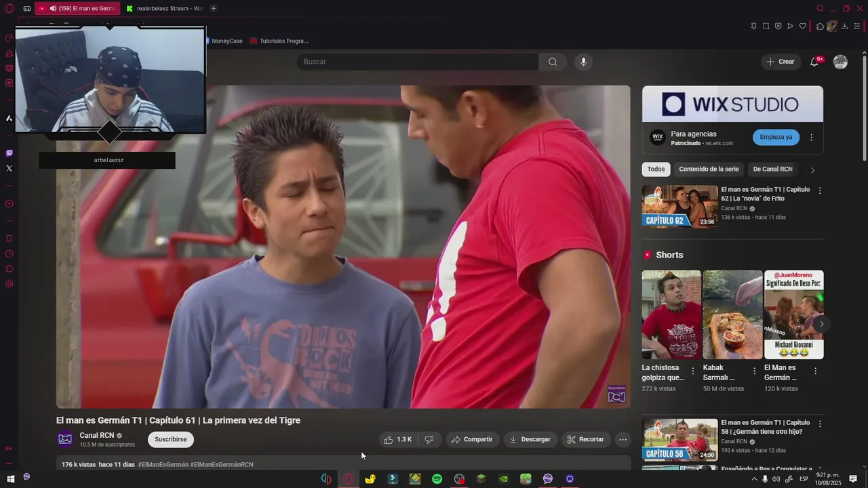
Task: Click the YouTube Buscar search field
Action: point(418,62)
